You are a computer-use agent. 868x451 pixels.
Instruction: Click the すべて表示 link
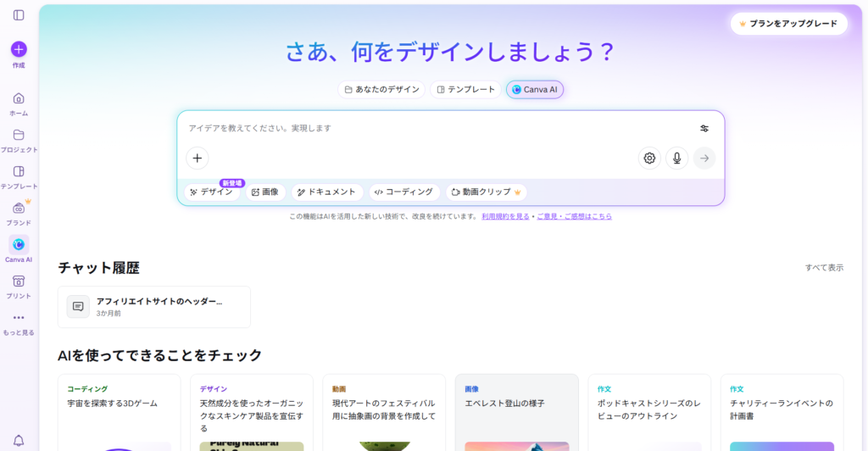pyautogui.click(x=824, y=268)
